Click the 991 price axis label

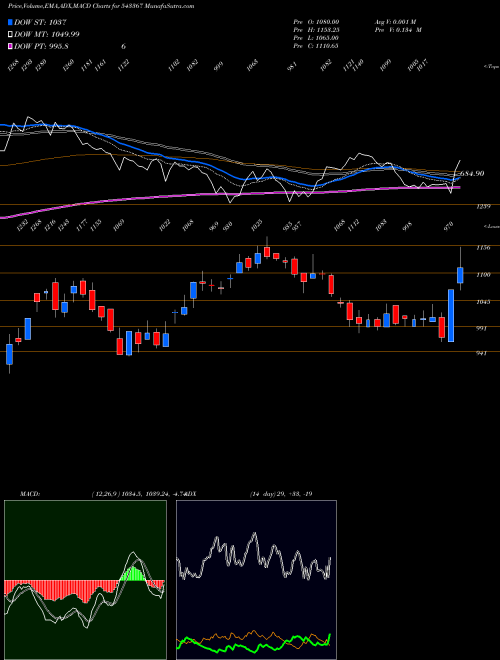coord(481,328)
